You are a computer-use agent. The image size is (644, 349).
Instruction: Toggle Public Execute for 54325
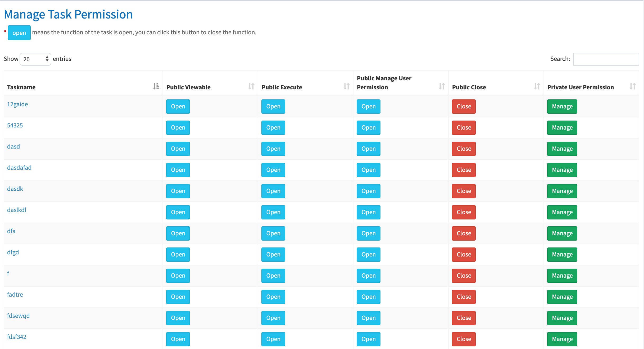pyautogui.click(x=273, y=128)
